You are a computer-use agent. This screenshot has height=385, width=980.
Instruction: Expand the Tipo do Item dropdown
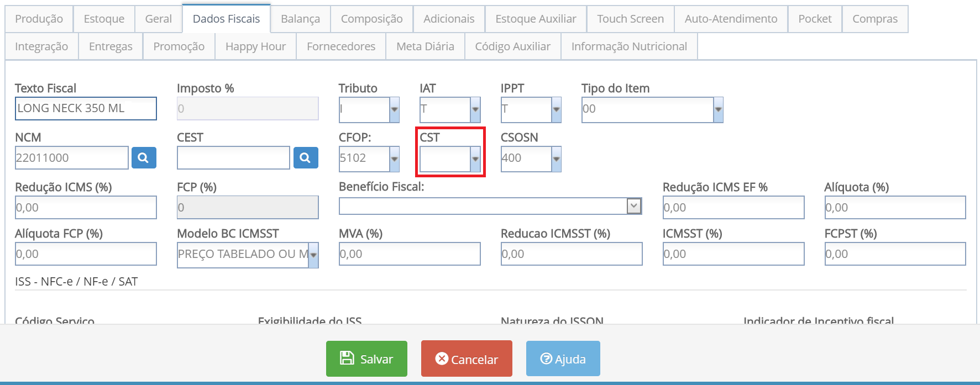point(718,109)
